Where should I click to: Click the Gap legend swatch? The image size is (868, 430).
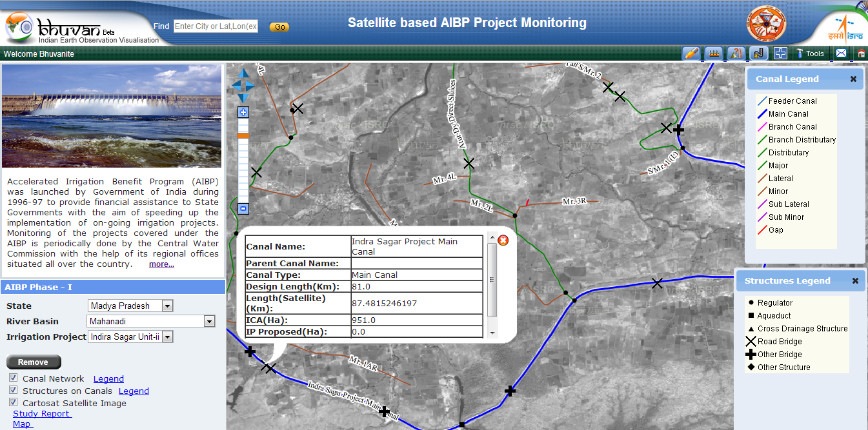762,230
